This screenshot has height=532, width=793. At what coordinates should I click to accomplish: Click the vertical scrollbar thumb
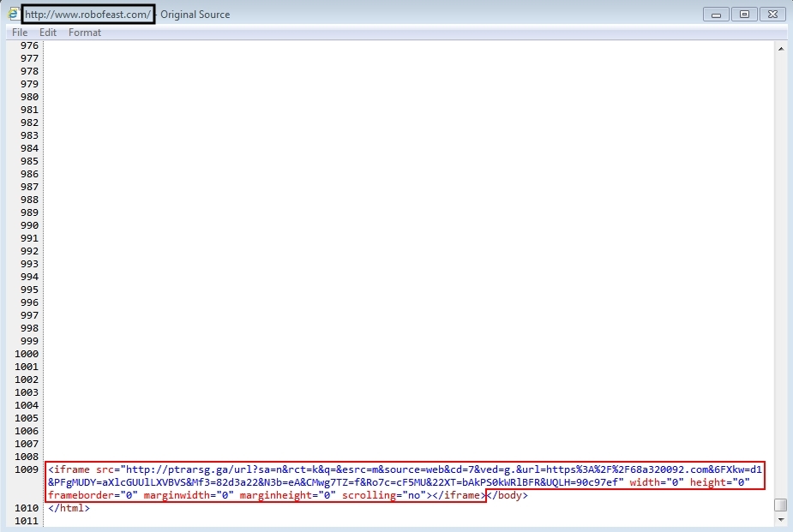point(780,505)
